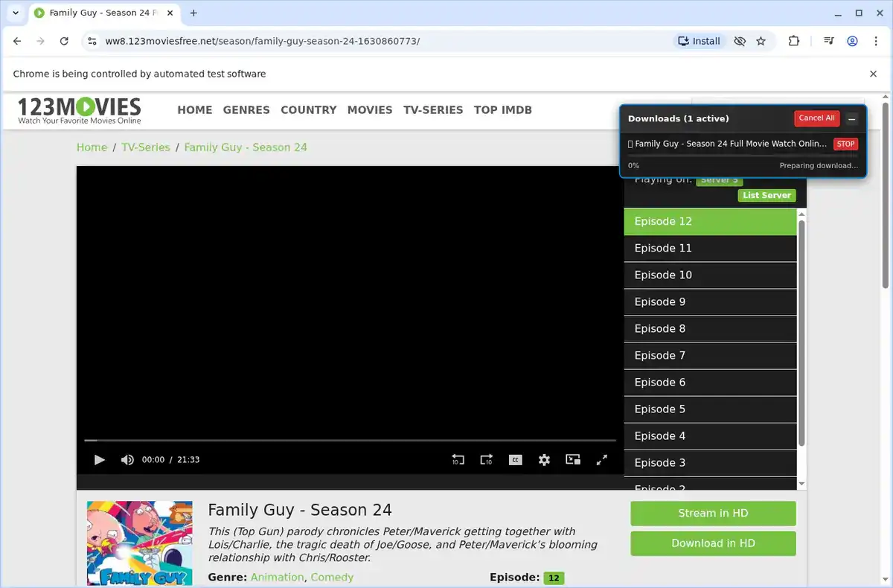Click the video progress bar

pos(350,441)
